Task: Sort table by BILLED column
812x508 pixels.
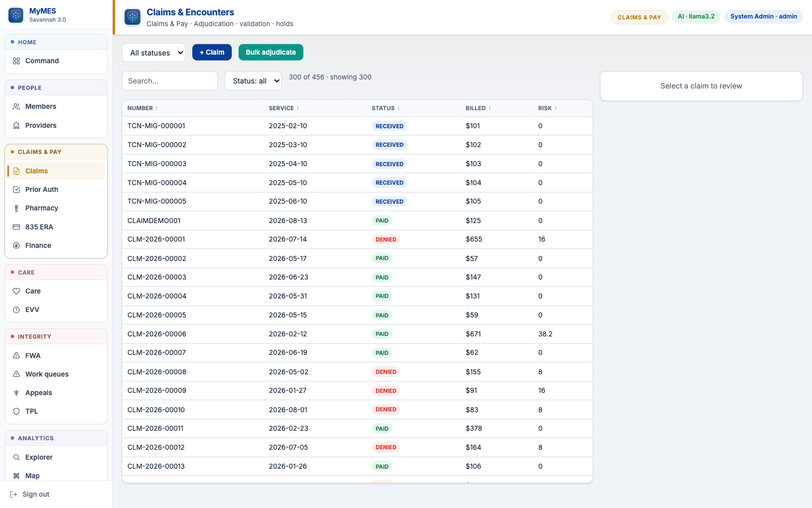Action: pos(478,108)
